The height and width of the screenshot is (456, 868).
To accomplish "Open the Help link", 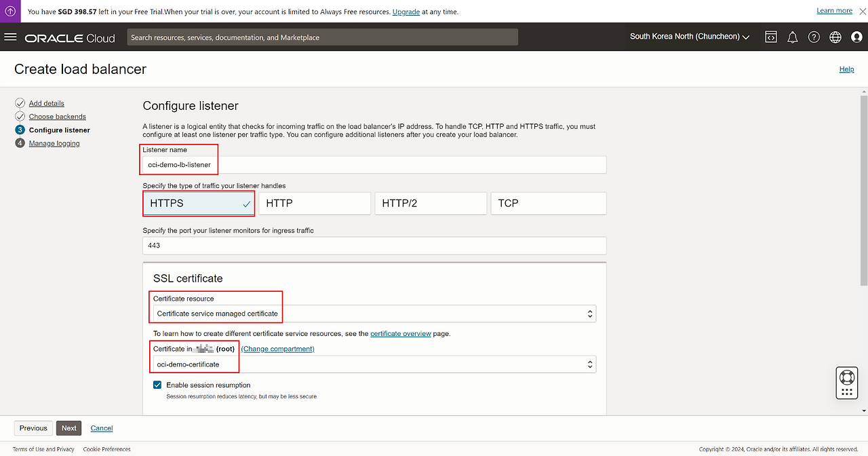I will 846,69.
